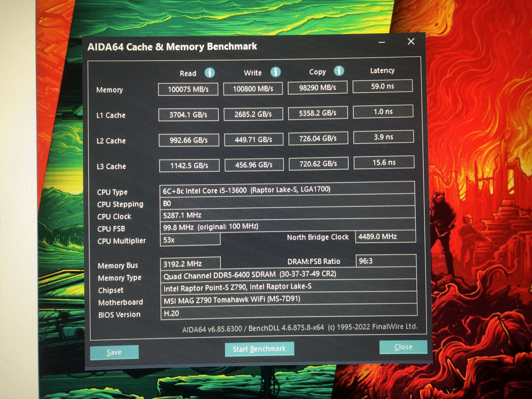Click the CPU Type label
532x399 pixels.
click(x=112, y=192)
